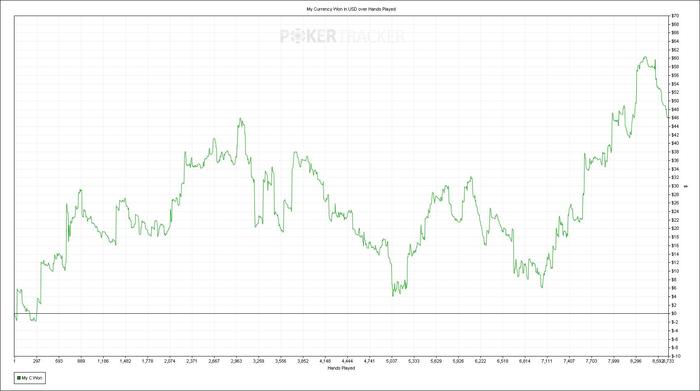Click the x-axis tick label 5,629
The image size is (700, 391).
tap(436, 361)
